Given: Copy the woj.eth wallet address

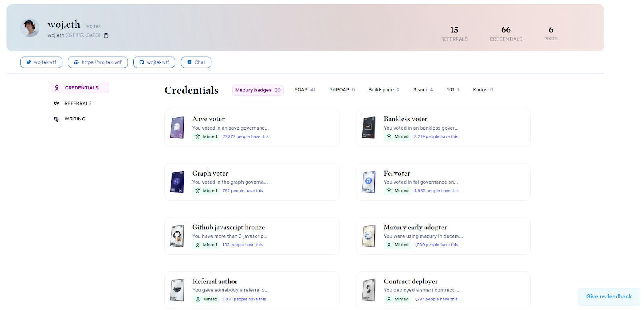Looking at the screenshot, I should [x=106, y=35].
